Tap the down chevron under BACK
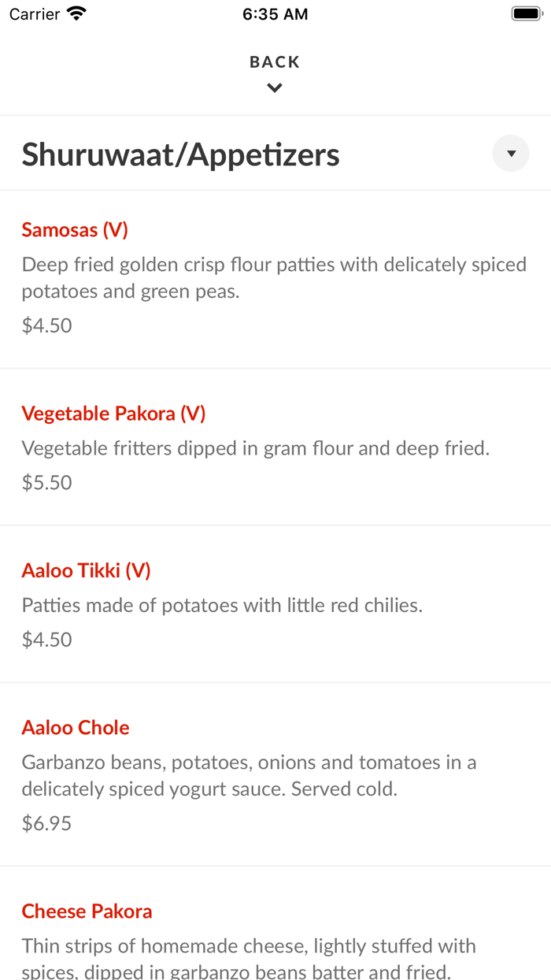Viewport: 551px width, 980px height. 275,88
